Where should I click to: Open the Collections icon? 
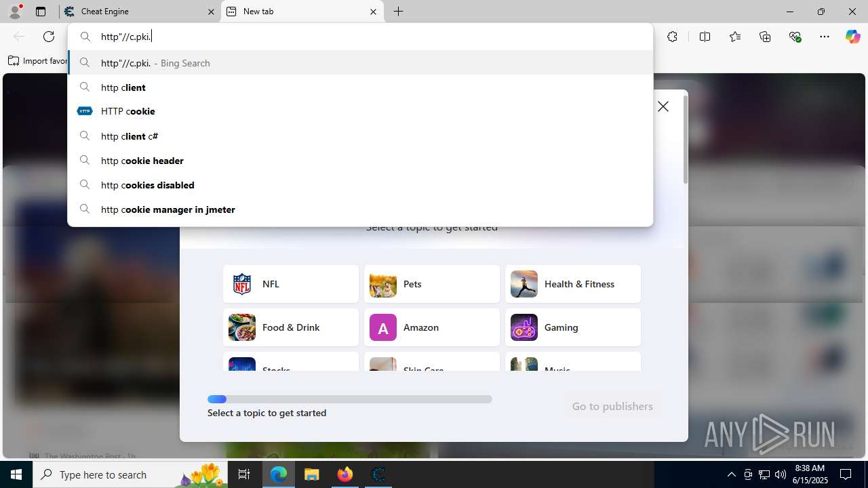765,37
